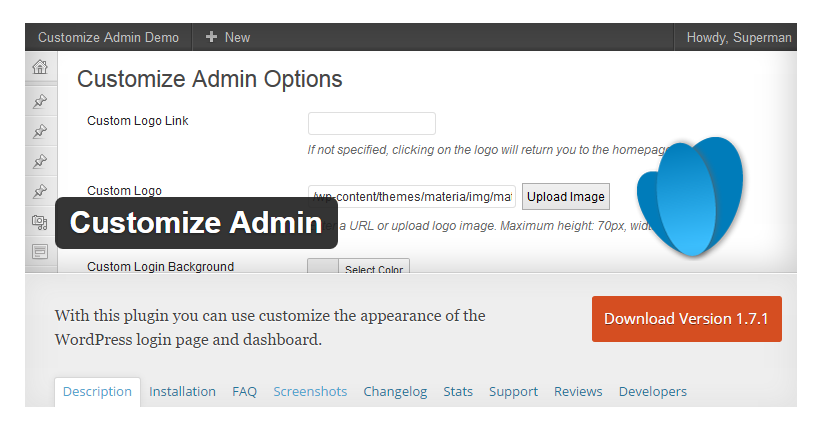Click the Media icon in admin sidebar
The image size is (815, 423).
(x=40, y=222)
